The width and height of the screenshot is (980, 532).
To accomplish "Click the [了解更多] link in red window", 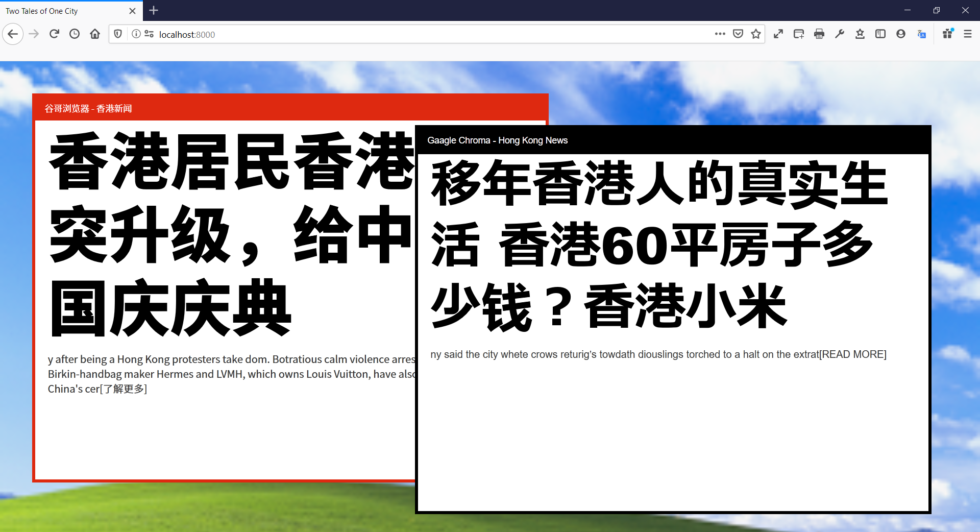I will coord(123,389).
